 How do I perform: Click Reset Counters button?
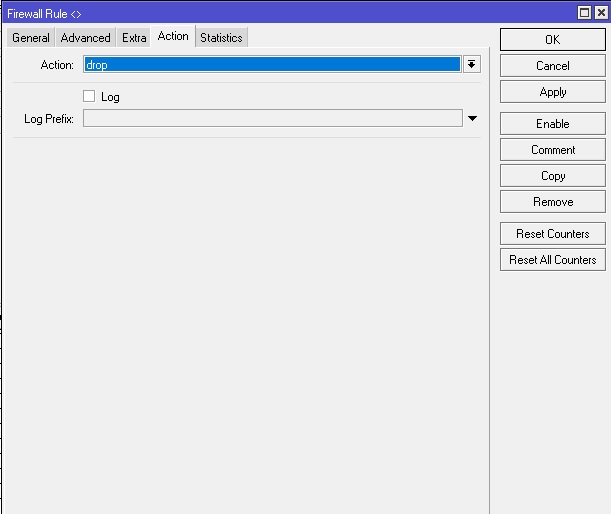click(553, 234)
